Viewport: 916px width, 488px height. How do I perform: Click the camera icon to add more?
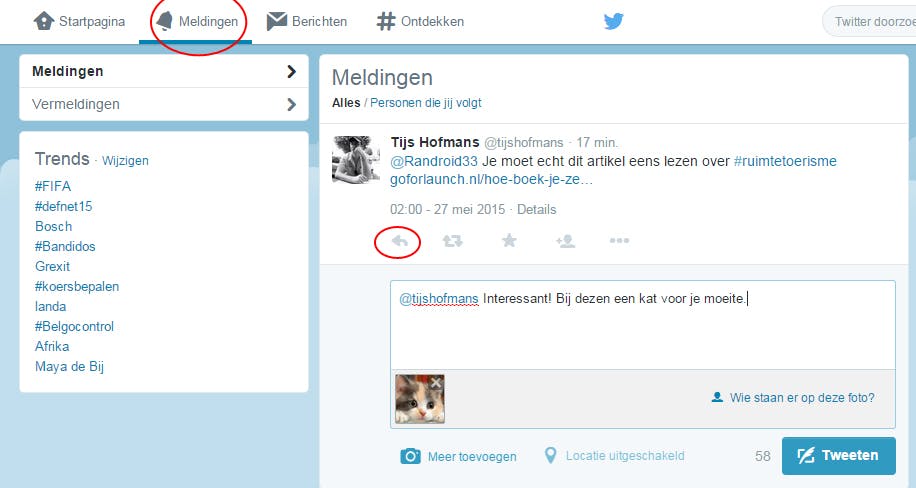(410, 456)
